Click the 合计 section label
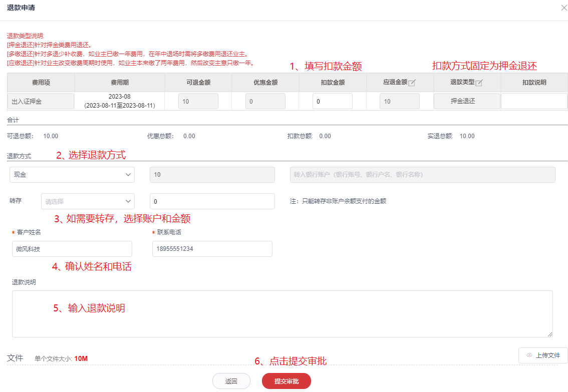Viewport: 568px width, 392px height. pos(13,120)
